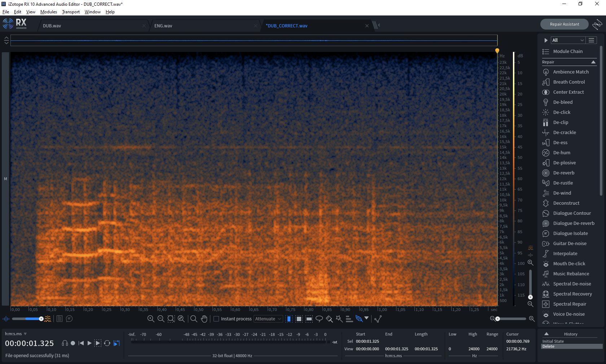Zoom to the current selection
This screenshot has width=606, height=364.
click(x=171, y=319)
